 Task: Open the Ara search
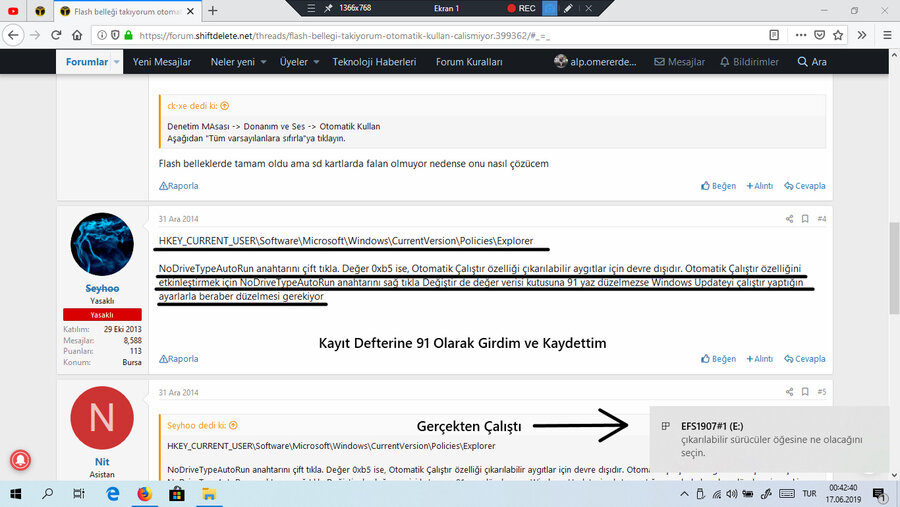tap(812, 61)
